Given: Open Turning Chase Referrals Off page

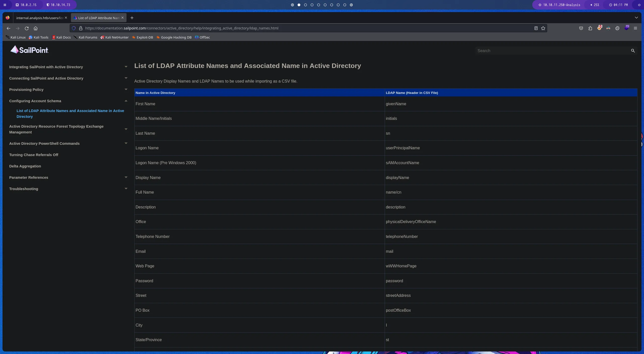Looking at the screenshot, I should 33,155.
